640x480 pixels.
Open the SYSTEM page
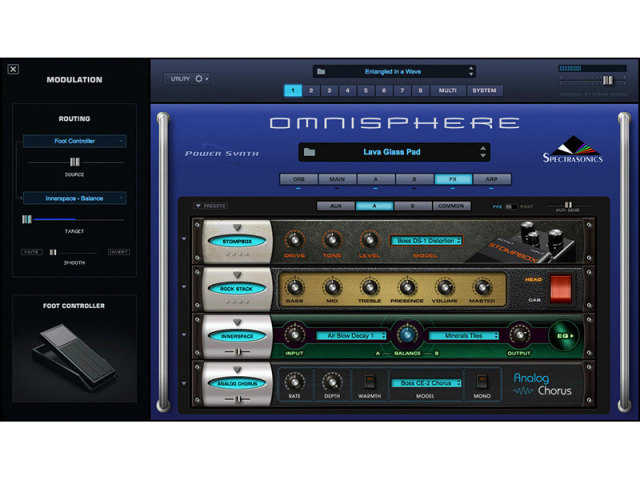tap(484, 91)
